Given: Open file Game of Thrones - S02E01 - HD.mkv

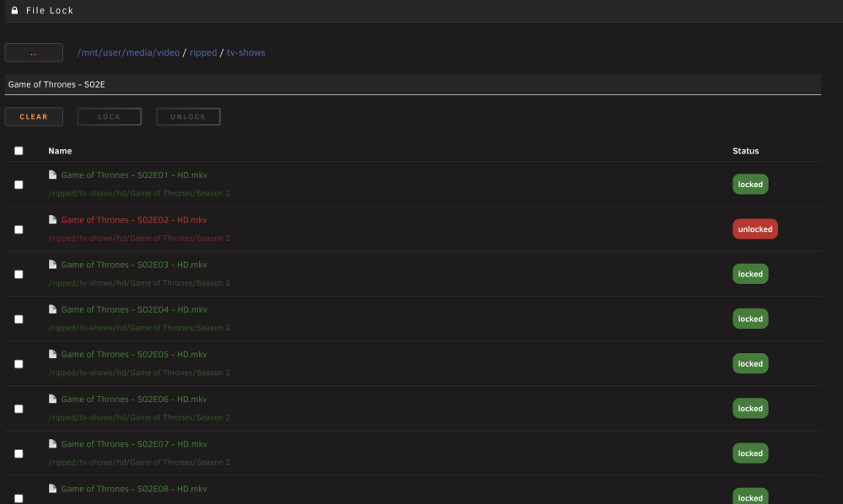Looking at the screenshot, I should [x=134, y=174].
